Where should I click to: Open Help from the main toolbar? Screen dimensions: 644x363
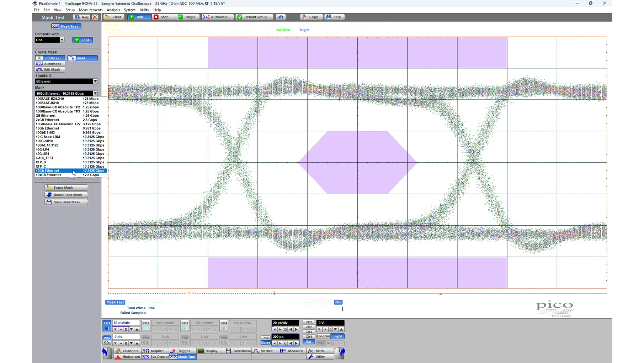(334, 17)
